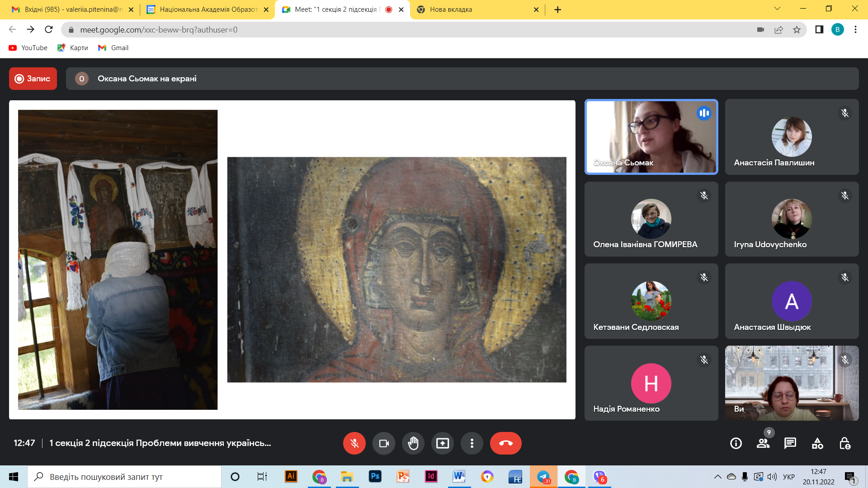Image resolution: width=868 pixels, height=488 pixels.
Task: Open more options three-dot menu in Meet
Action: [472, 443]
